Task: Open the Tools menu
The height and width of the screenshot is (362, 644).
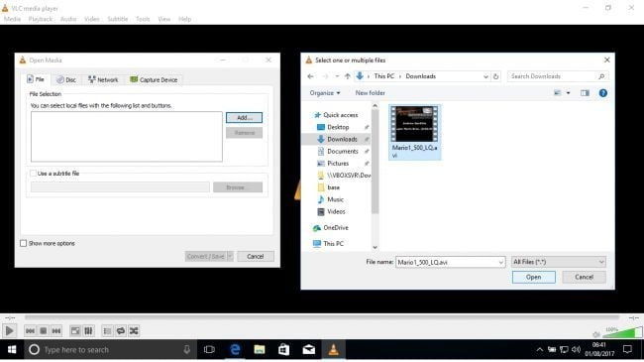Action: click(143, 19)
